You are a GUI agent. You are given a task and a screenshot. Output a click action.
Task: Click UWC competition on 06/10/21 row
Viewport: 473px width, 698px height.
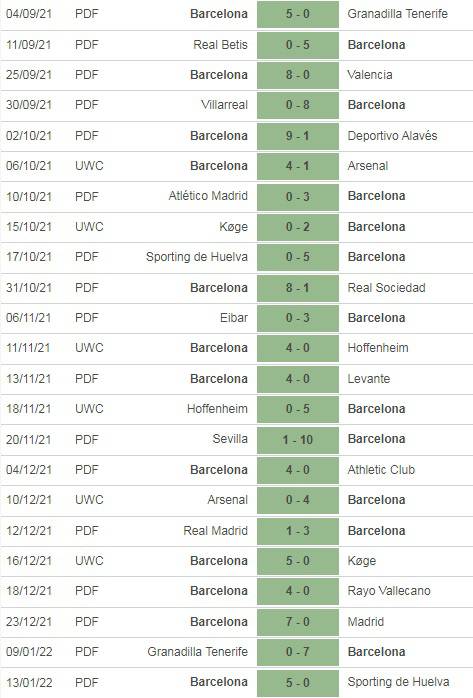click(x=89, y=166)
